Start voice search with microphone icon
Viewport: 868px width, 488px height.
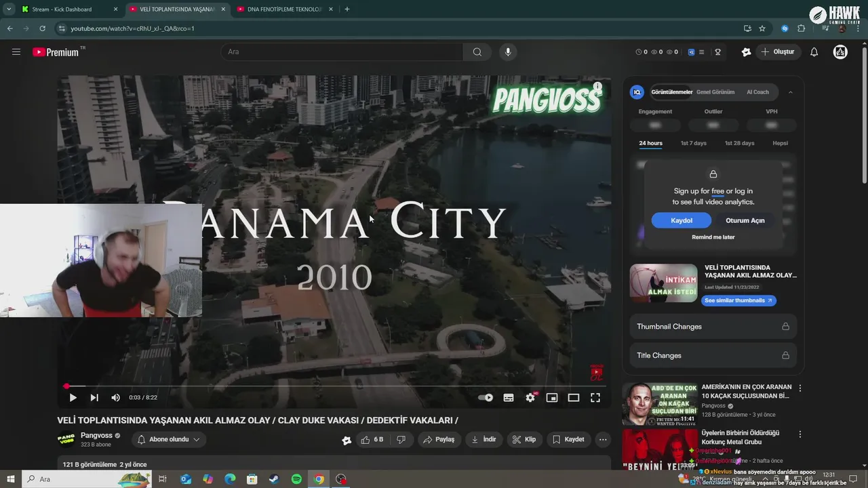coord(507,52)
